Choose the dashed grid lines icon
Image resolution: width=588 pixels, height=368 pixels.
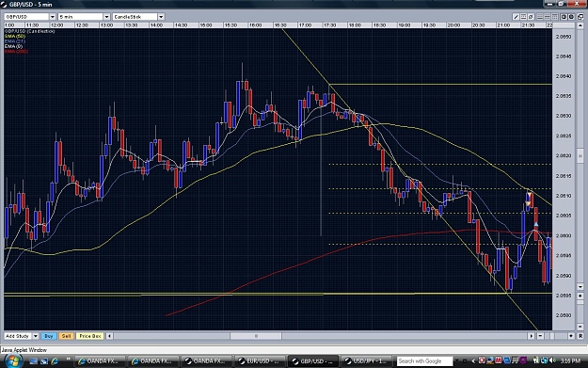coord(548,17)
